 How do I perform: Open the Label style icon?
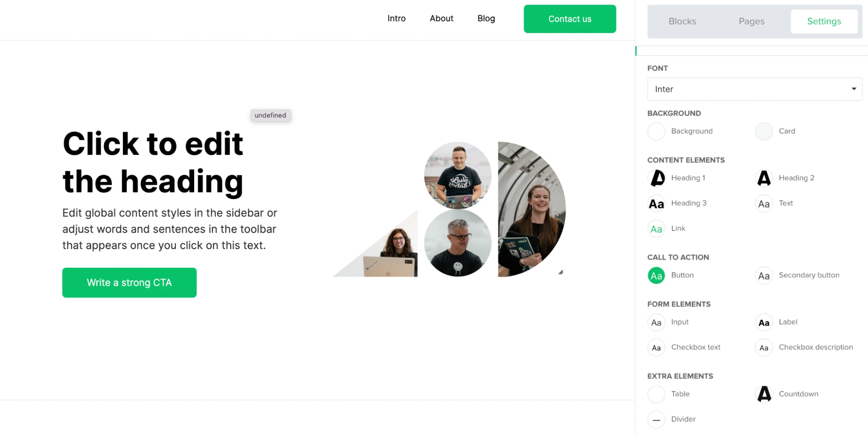[764, 323]
